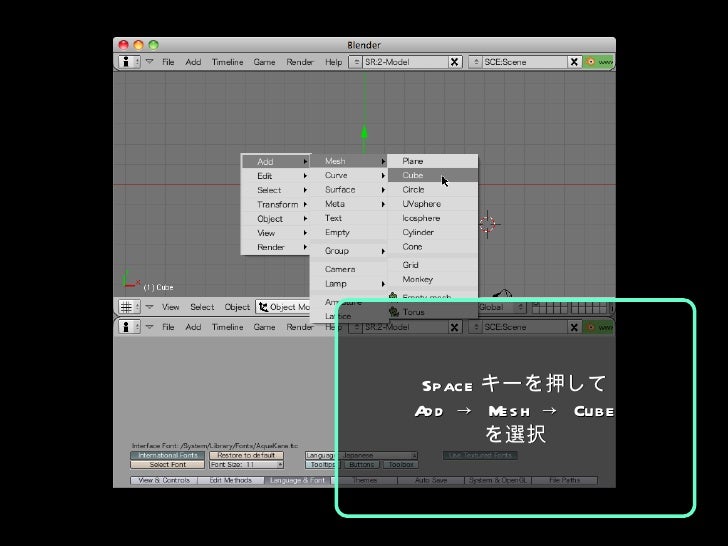
Task: Toggle lower header pulldown triangle beside File
Action: [x=150, y=327]
